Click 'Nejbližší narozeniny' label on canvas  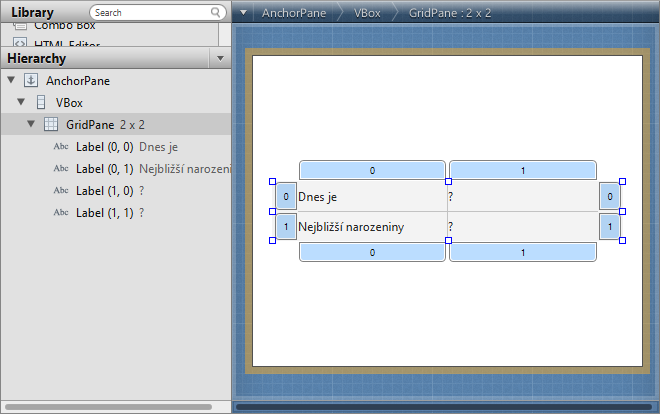tap(351, 227)
